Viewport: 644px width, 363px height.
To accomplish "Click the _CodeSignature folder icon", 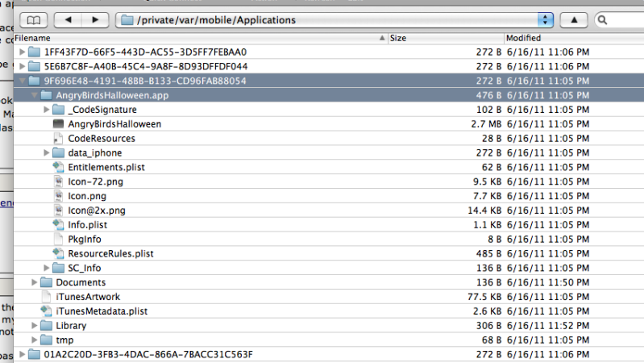I will pos(58,110).
